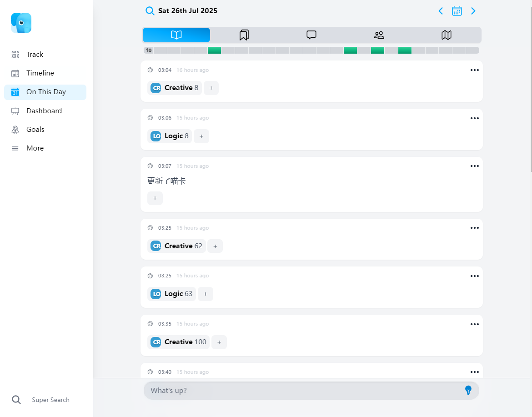Open options menu for 03:06 entry
The height and width of the screenshot is (417, 532).
pos(474,118)
